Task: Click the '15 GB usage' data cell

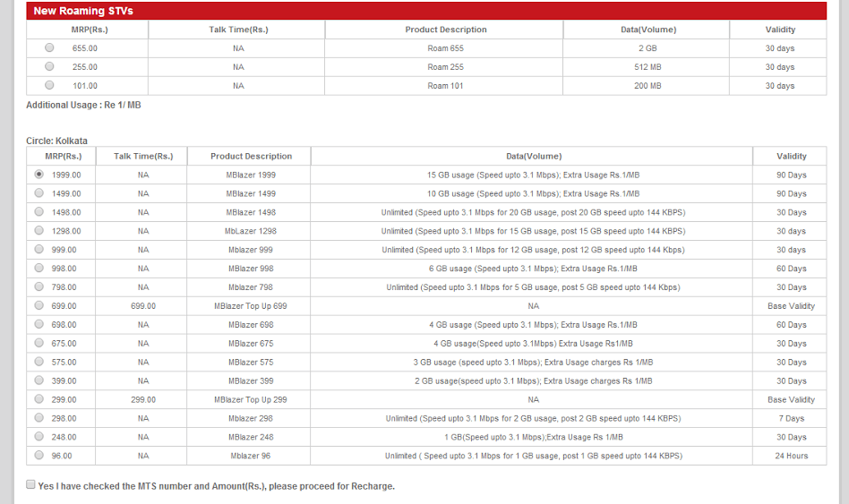Action: point(534,175)
